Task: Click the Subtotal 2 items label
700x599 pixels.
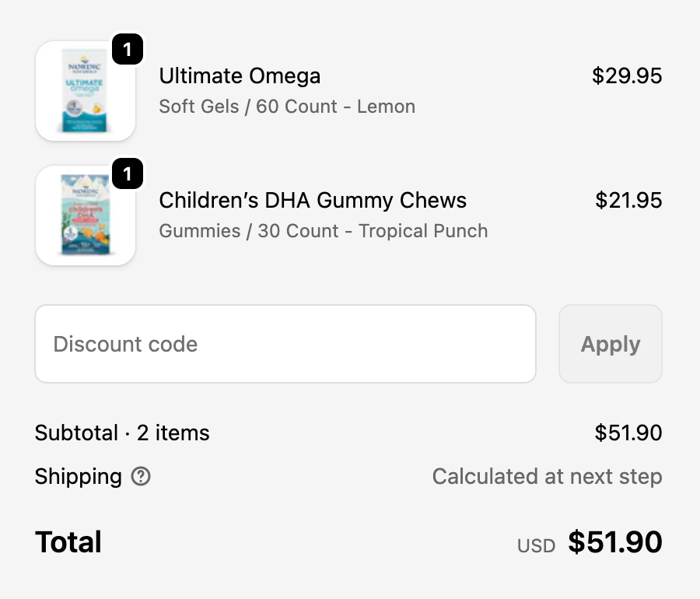Action: point(122,433)
